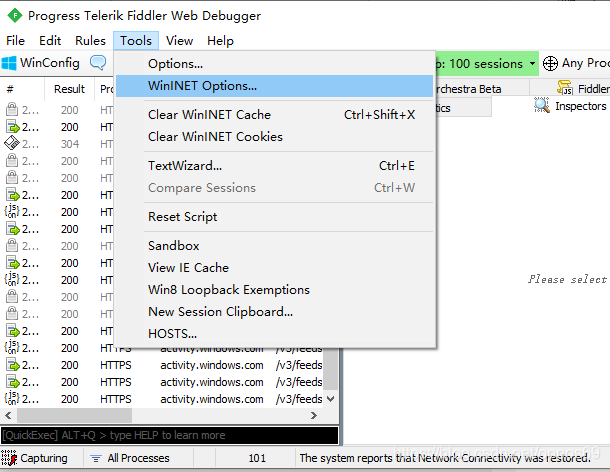Open Win8 Loopback Exemptions
Viewport: 610px width, 472px height.
pos(275,290)
